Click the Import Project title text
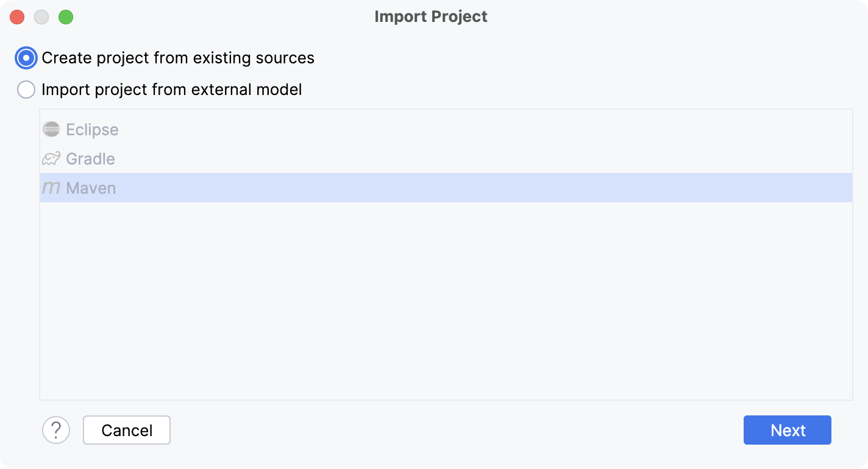 [430, 16]
